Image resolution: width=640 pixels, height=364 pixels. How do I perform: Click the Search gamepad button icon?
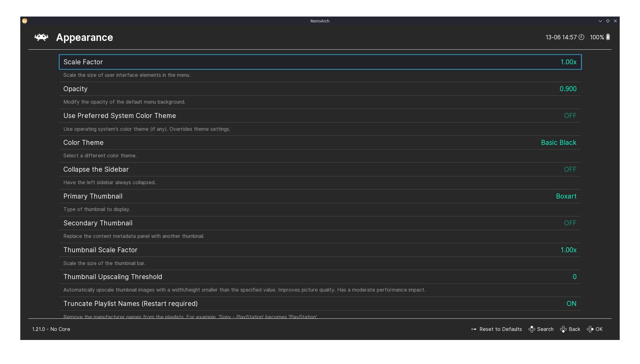[531, 329]
